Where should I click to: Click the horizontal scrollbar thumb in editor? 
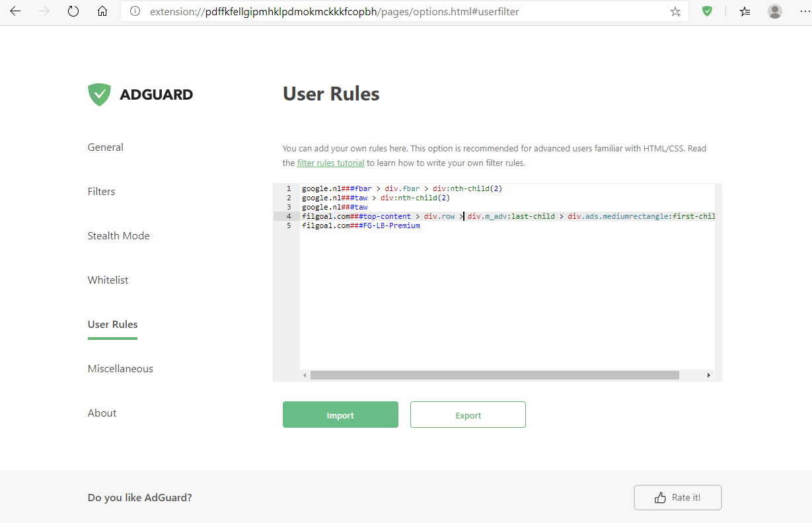coord(494,375)
